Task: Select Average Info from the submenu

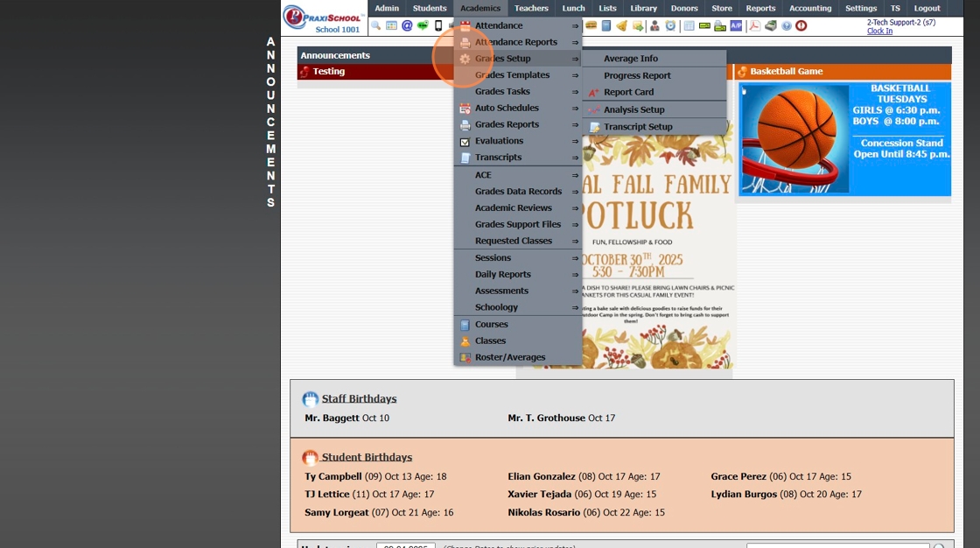Action: pyautogui.click(x=631, y=58)
